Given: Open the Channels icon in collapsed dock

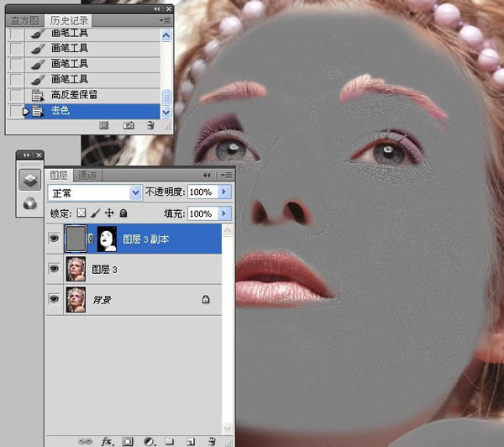Looking at the screenshot, I should 30,203.
